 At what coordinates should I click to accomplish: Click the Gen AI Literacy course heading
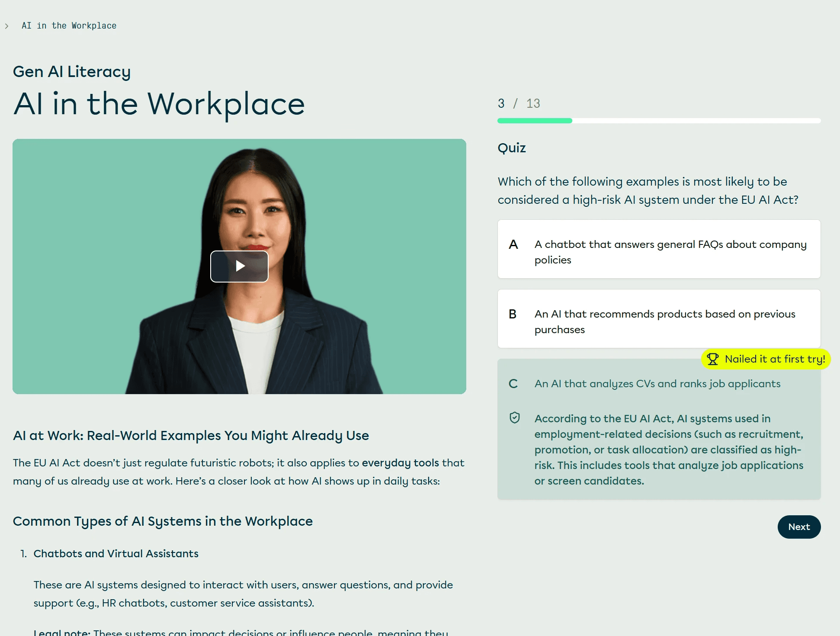tap(72, 72)
